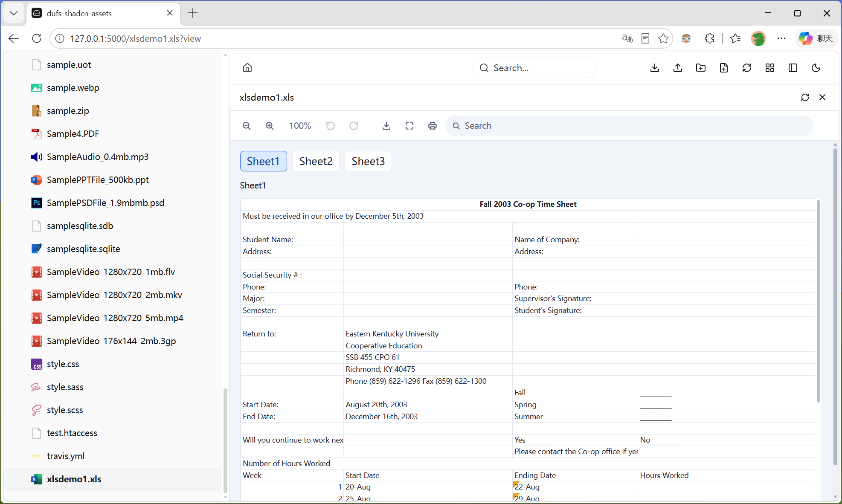Open sample.webp in the file list

tap(113, 88)
